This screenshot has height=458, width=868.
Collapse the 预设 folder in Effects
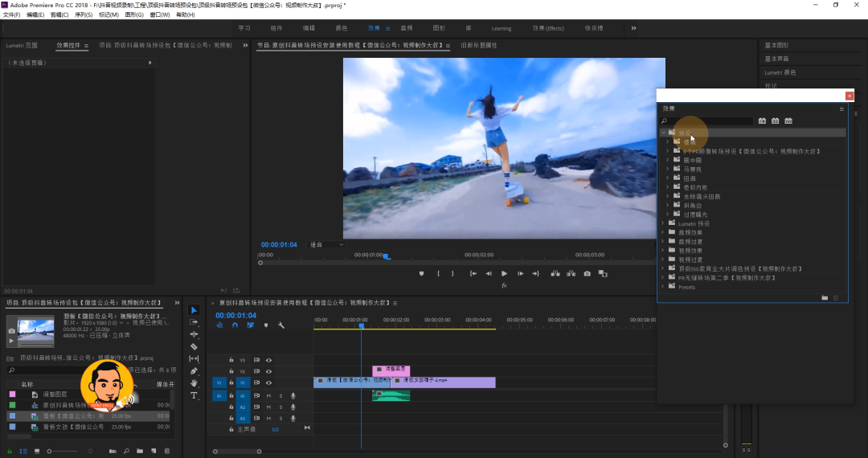click(663, 133)
